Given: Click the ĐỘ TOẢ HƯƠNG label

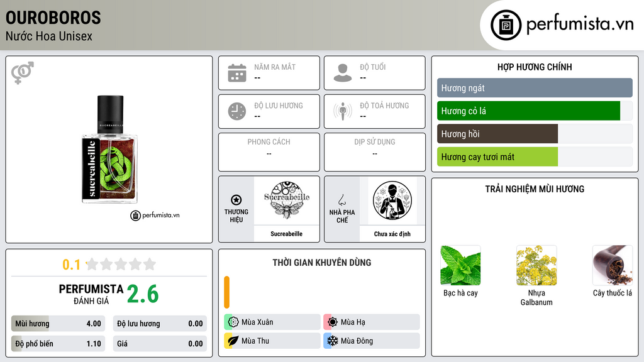Looking at the screenshot, I should click(384, 106).
